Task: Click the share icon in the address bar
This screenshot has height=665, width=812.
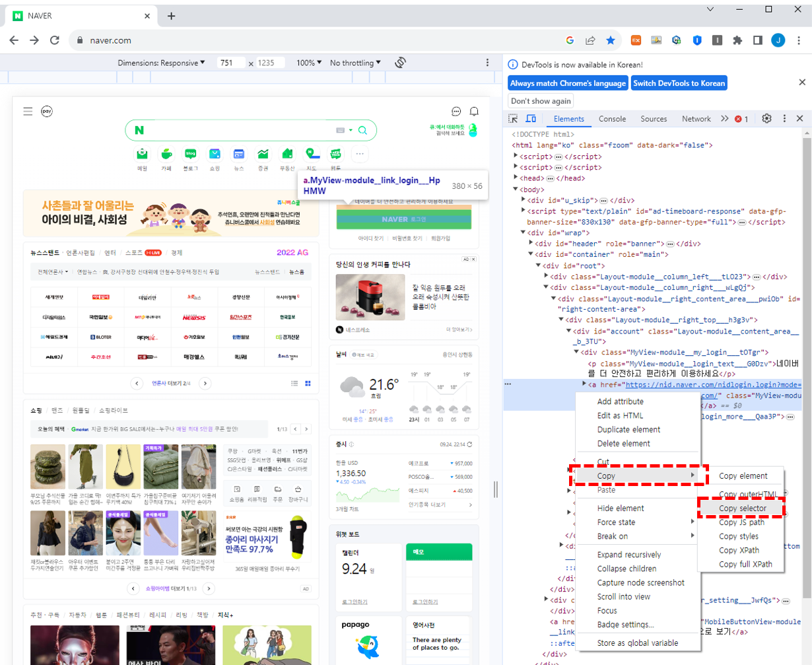Action: tap(590, 40)
